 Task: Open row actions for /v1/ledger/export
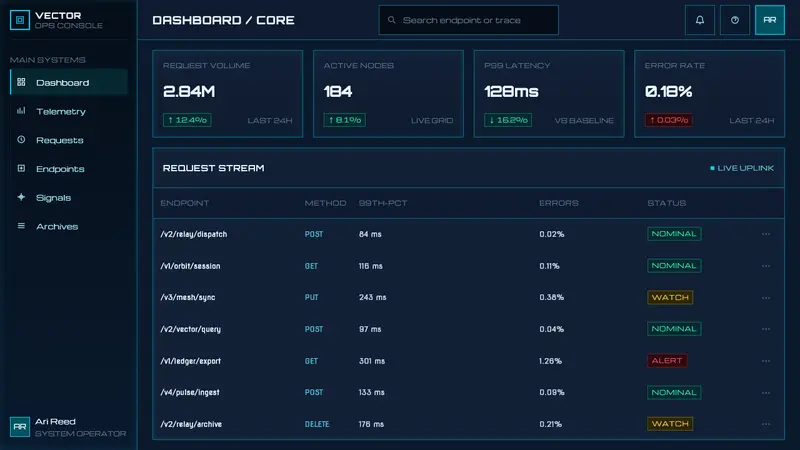[766, 361]
